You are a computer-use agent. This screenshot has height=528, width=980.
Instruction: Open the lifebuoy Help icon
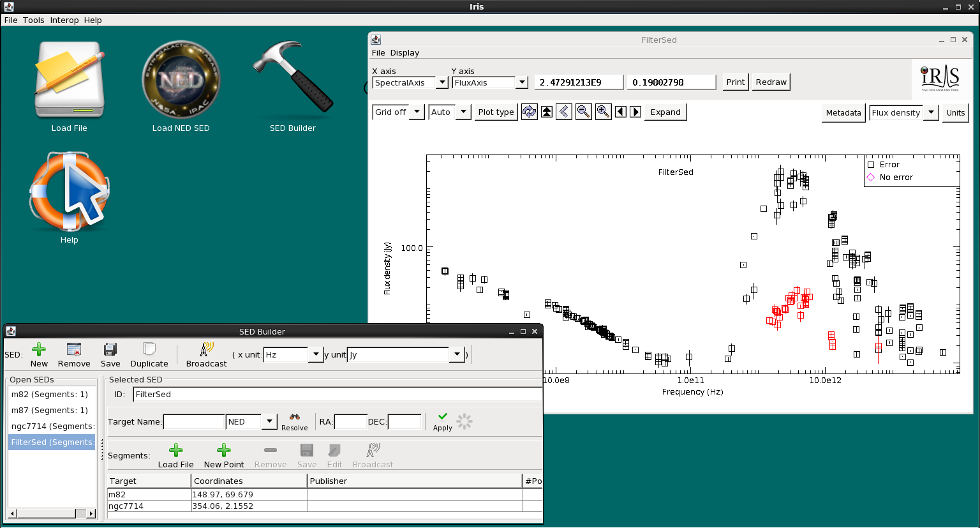[69, 192]
